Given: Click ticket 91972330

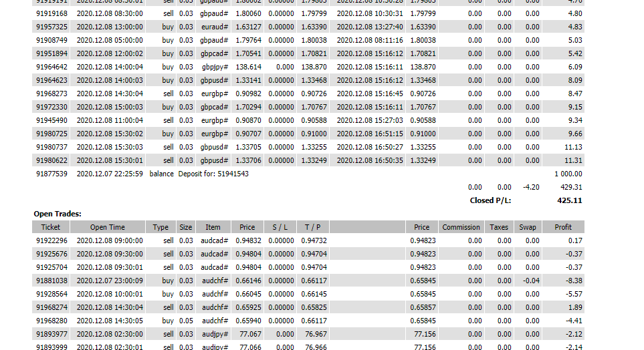Looking at the screenshot, I should (51, 107).
